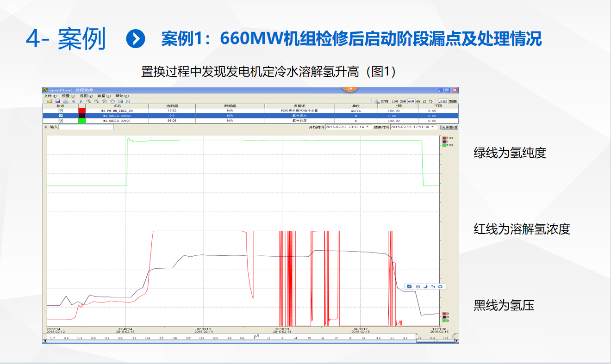This screenshot has width=611, height=364.
Task: Select the hand pan tool icon
Action: [112, 101]
